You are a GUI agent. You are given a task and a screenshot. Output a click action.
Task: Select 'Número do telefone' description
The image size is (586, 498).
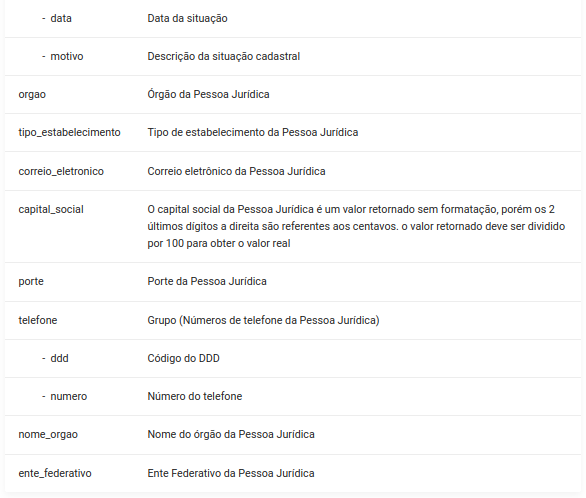point(195,396)
